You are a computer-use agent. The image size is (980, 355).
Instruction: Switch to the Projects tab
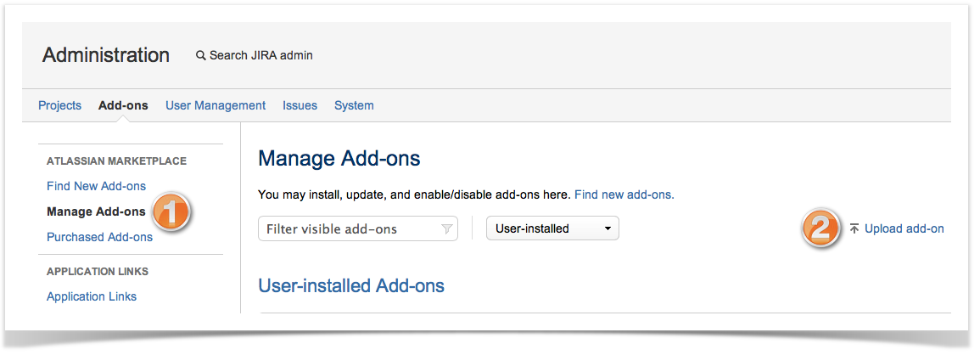coord(59,105)
